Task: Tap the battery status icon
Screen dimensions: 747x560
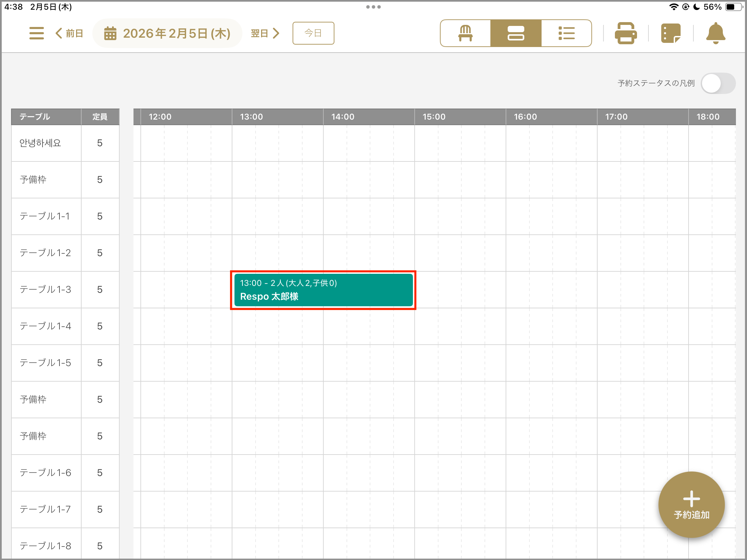Action: [x=732, y=7]
